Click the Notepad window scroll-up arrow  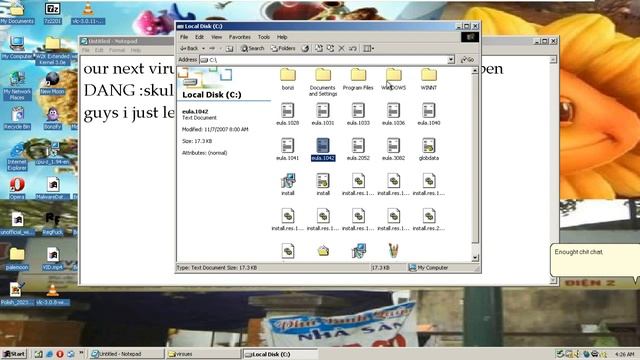553,60
